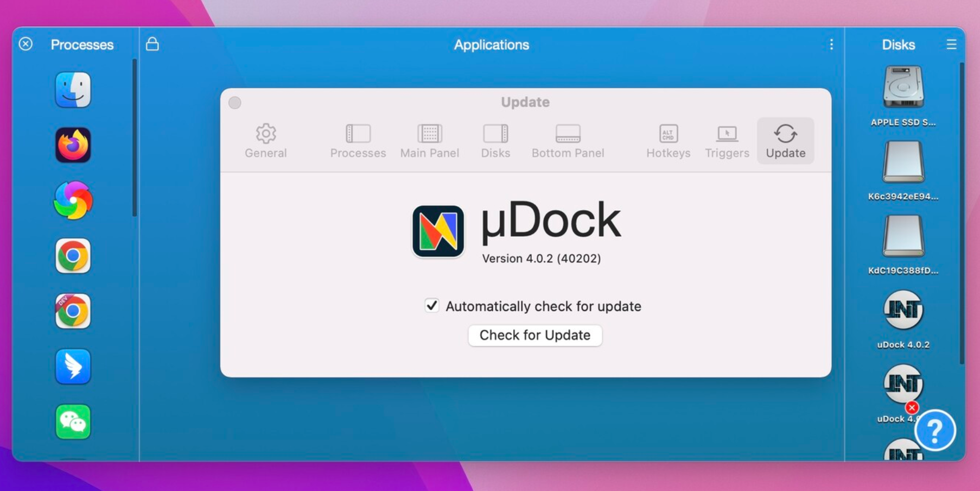This screenshot has height=491, width=980.
Task: Select the Firefox process icon
Action: (73, 145)
